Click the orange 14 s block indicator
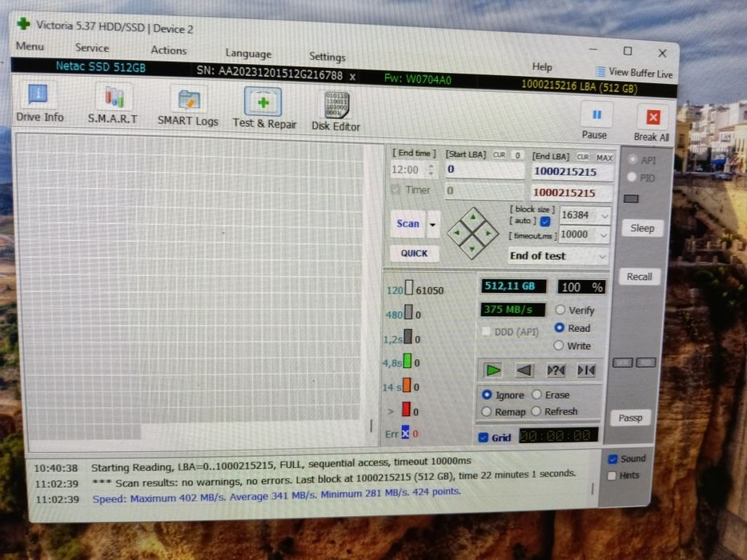 click(x=407, y=385)
